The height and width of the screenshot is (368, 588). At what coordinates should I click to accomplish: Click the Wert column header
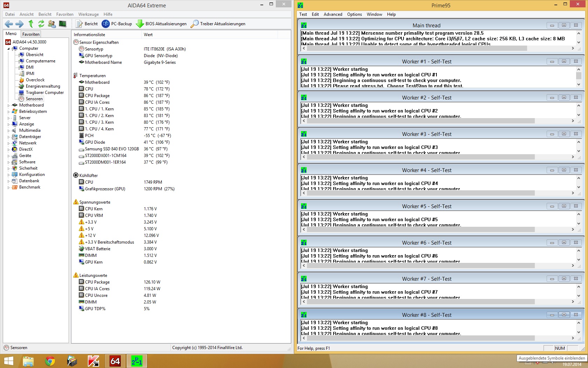[x=209, y=34]
